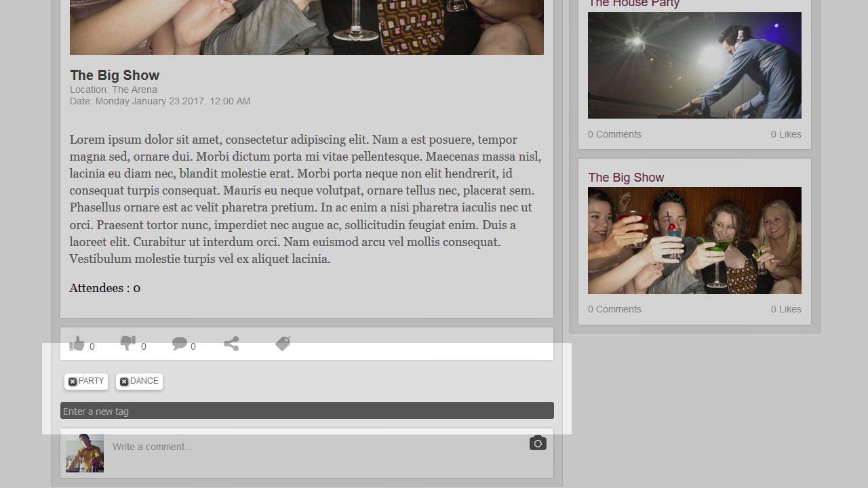Open The House Party sidebar title
This screenshot has width=868, height=488.
[x=633, y=3]
